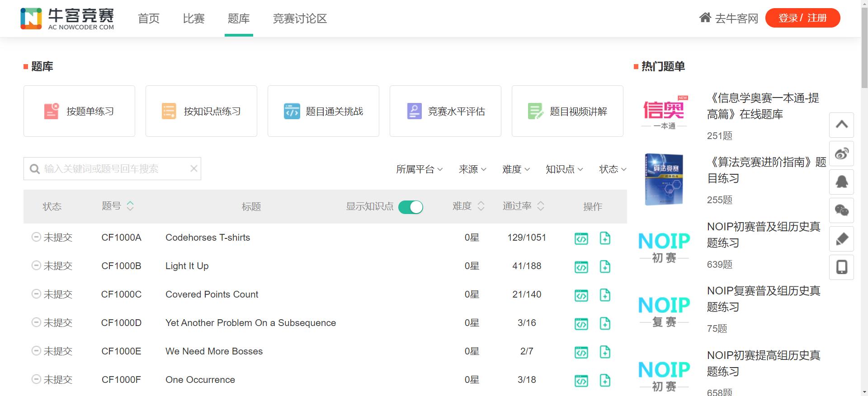This screenshot has width=868, height=396.
Task: Open code editor for CF1000A
Action: (x=581, y=238)
